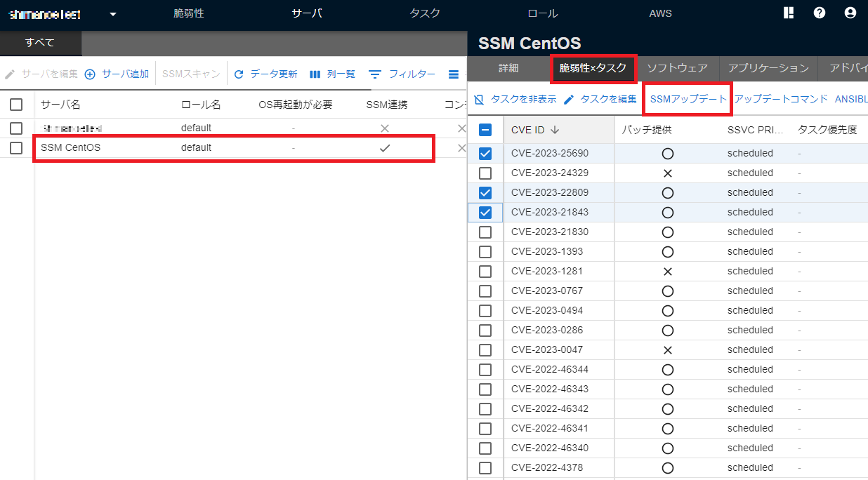Click the データ更新 button
The image size is (868, 480).
pos(265,74)
